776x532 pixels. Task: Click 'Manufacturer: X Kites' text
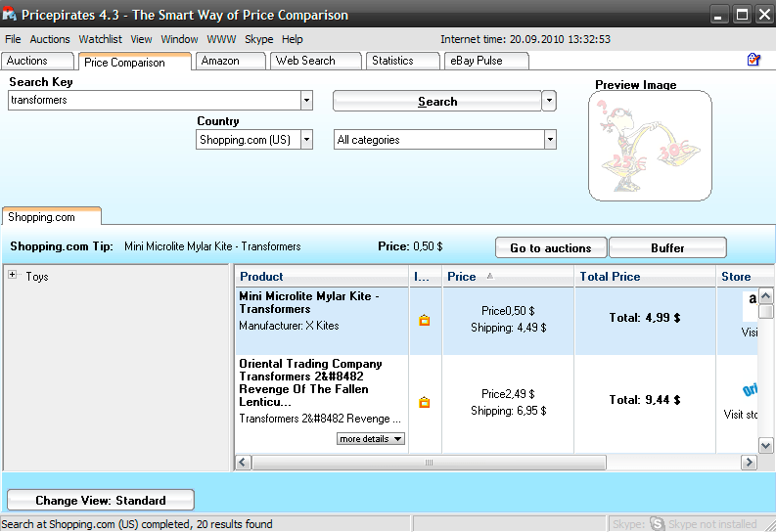coord(289,326)
